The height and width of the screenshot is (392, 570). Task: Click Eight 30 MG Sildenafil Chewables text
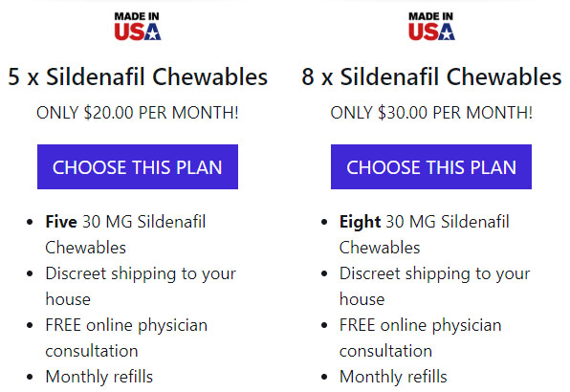pos(425,234)
